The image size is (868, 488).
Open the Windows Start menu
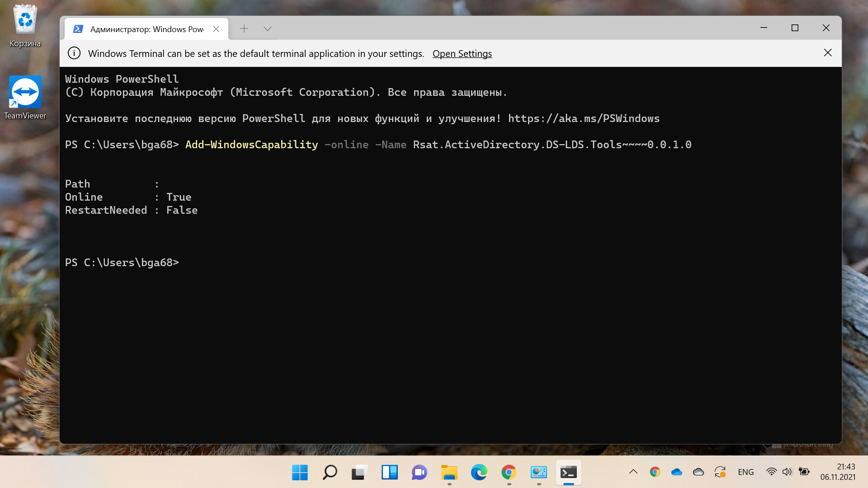[x=300, y=472]
